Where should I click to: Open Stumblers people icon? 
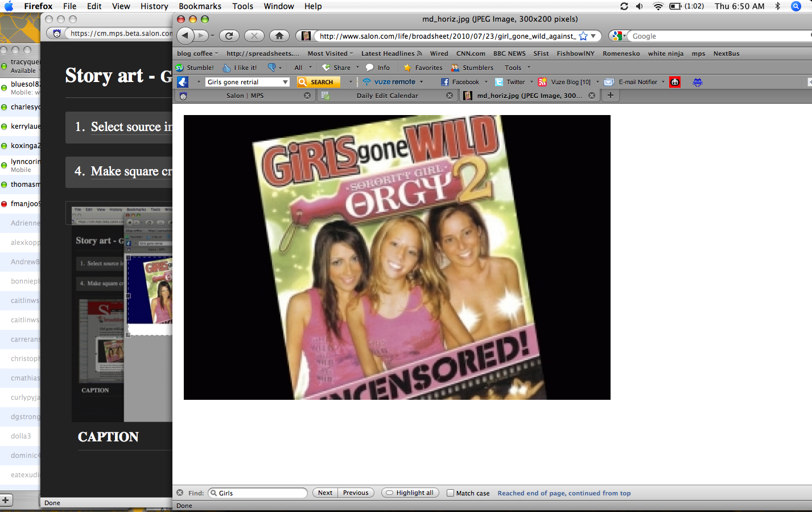pos(455,67)
